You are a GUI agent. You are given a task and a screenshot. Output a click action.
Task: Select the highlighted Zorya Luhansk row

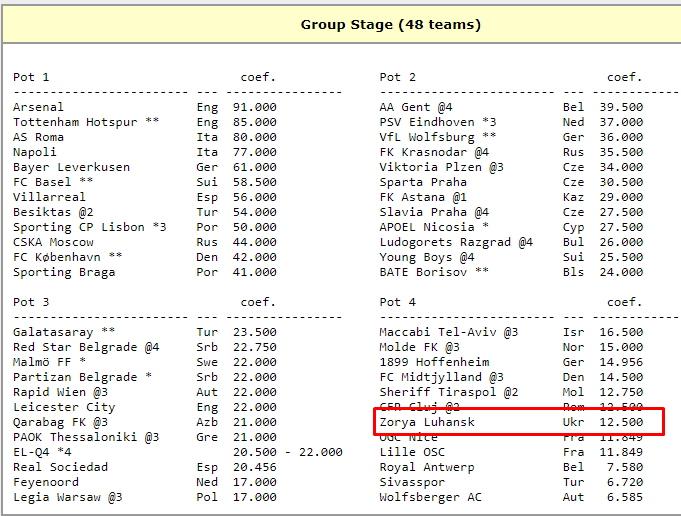pyautogui.click(x=518, y=422)
